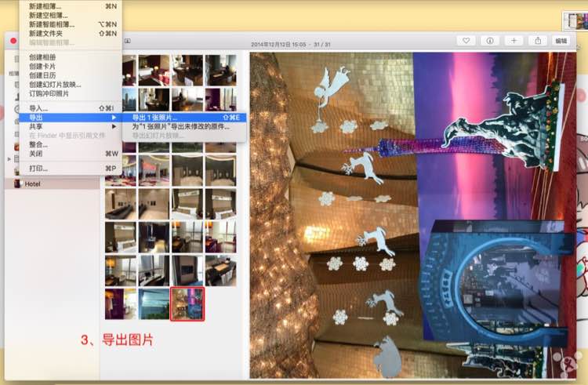The width and height of the screenshot is (588, 385).
Task: Select 创建卡片 in the menu
Action: point(70,67)
